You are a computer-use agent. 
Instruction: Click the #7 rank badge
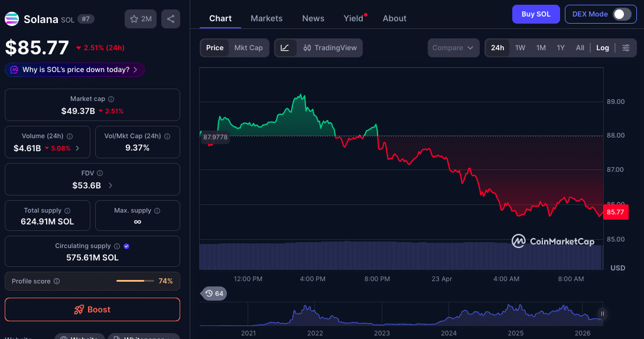click(x=86, y=19)
